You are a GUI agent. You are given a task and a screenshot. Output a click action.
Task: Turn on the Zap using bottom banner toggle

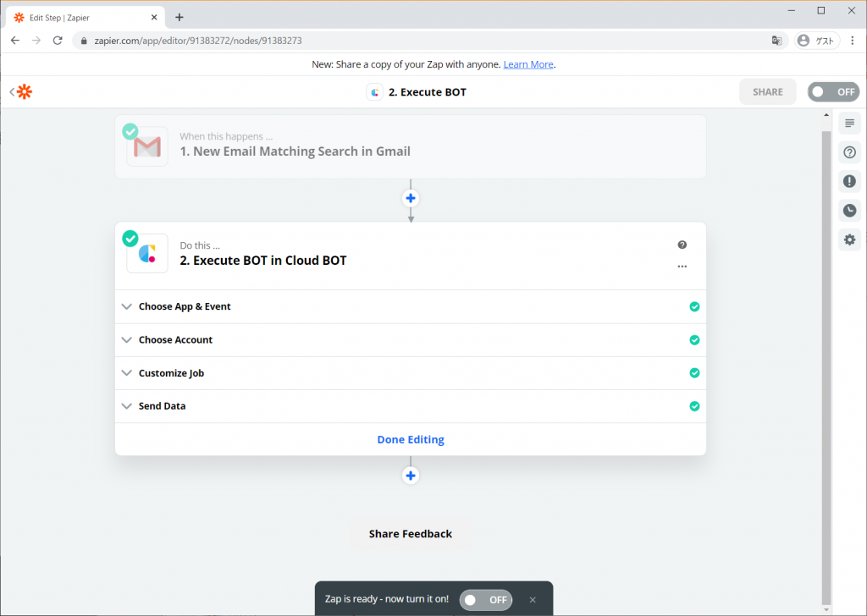click(x=485, y=599)
